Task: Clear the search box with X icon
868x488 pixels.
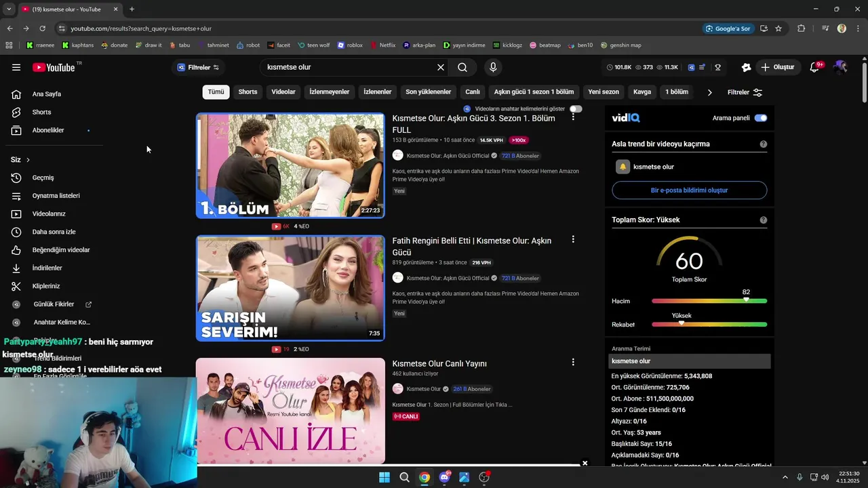Action: (x=441, y=67)
